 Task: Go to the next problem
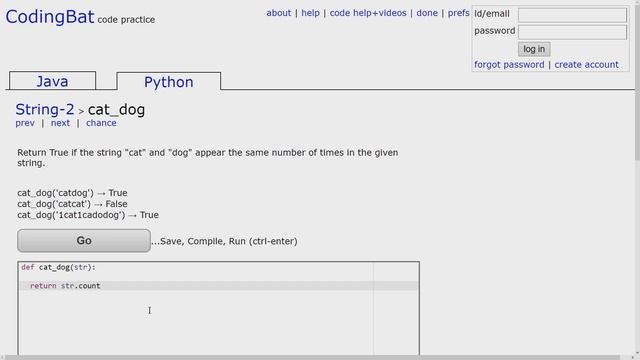[x=60, y=123]
